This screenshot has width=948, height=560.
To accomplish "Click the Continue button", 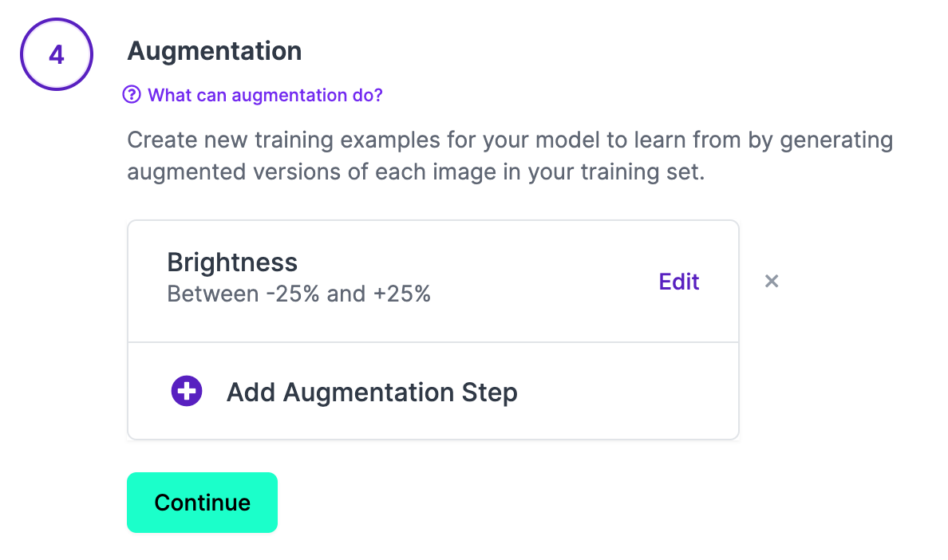I will point(202,502).
